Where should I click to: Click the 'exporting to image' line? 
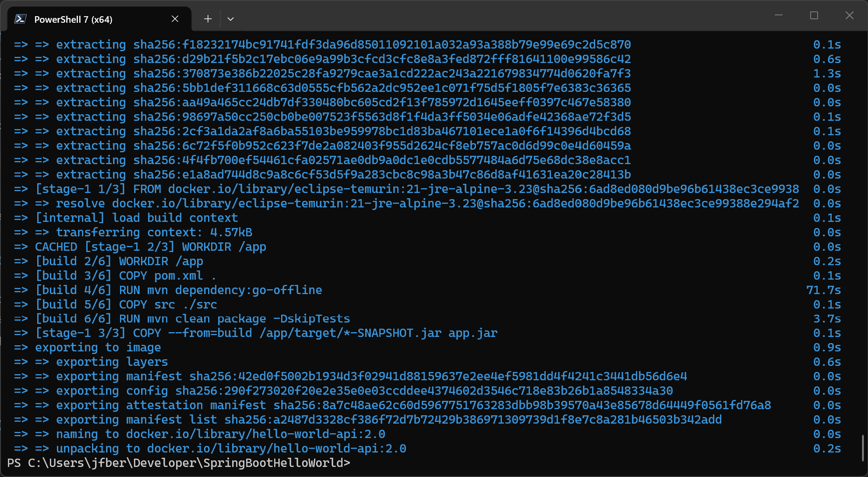[97, 347]
